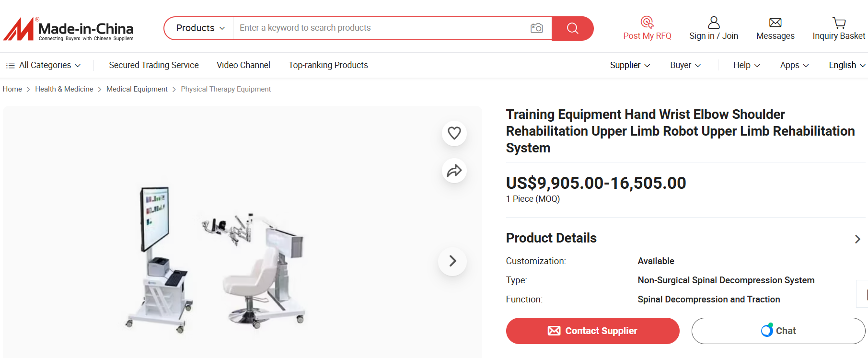Go to Made-in-China home logo

pos(69,29)
